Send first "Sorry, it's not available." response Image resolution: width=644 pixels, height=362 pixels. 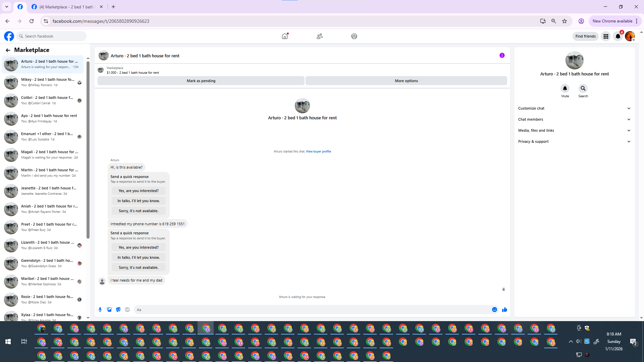139,211
